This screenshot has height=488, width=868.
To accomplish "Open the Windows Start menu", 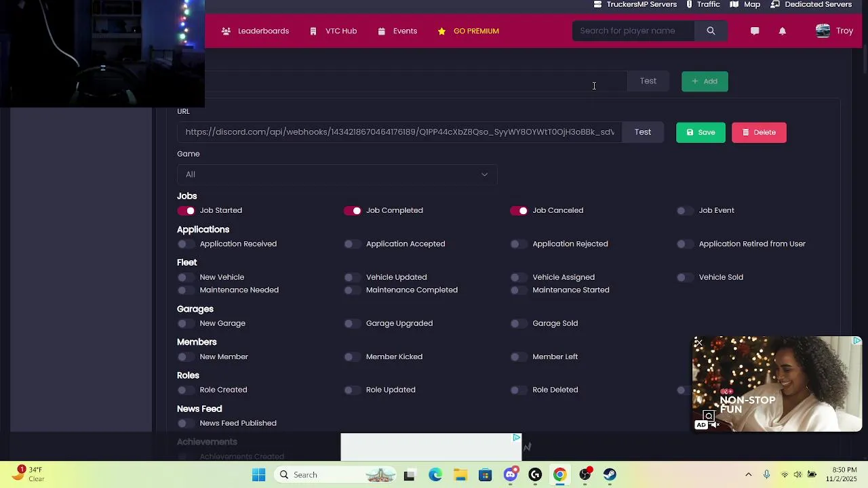I will tap(259, 475).
